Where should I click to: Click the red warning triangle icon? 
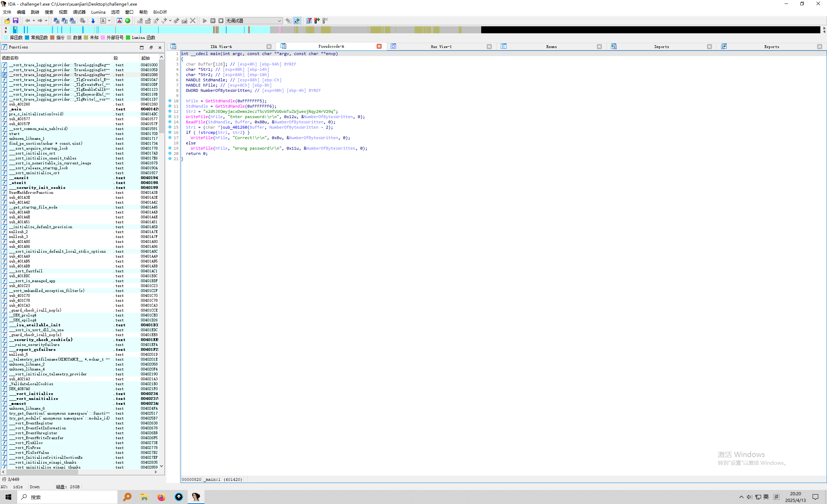click(x=119, y=21)
